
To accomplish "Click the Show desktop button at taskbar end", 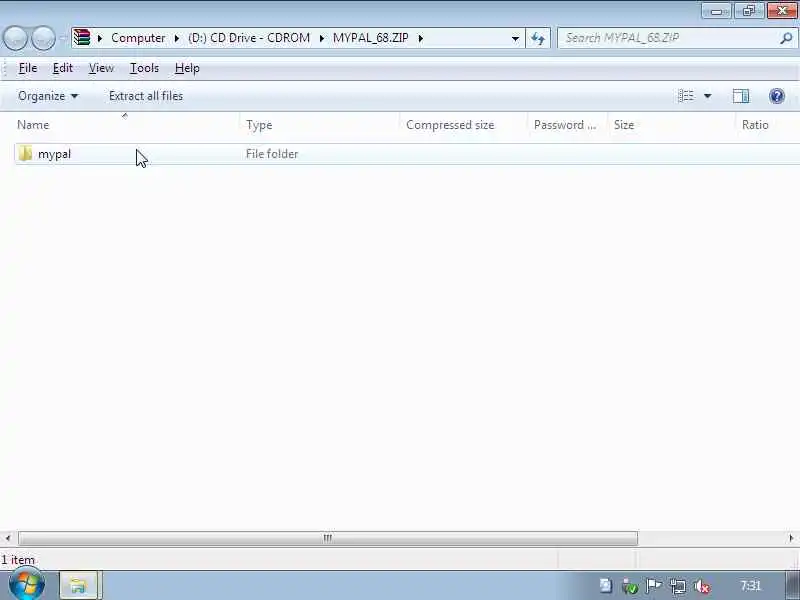I will (793, 585).
